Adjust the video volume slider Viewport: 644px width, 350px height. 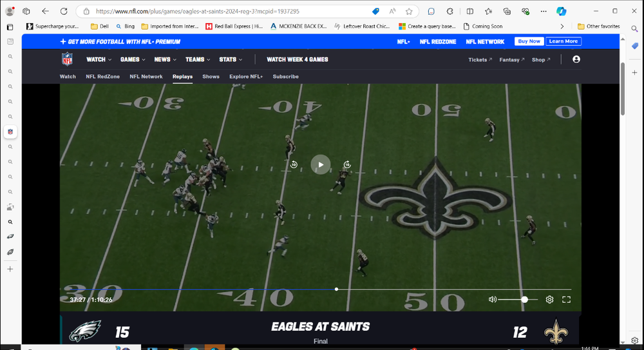[x=524, y=300]
